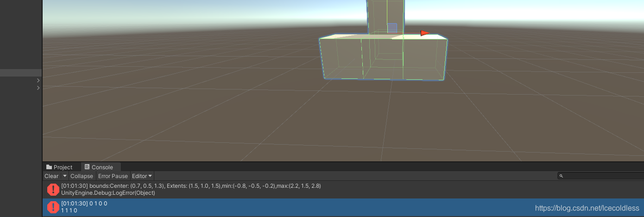Click the Console tab list icon
644x217 pixels.
click(87, 167)
